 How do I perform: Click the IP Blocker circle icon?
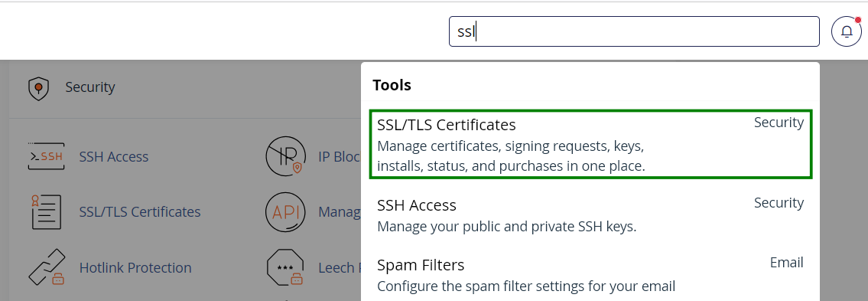286,155
